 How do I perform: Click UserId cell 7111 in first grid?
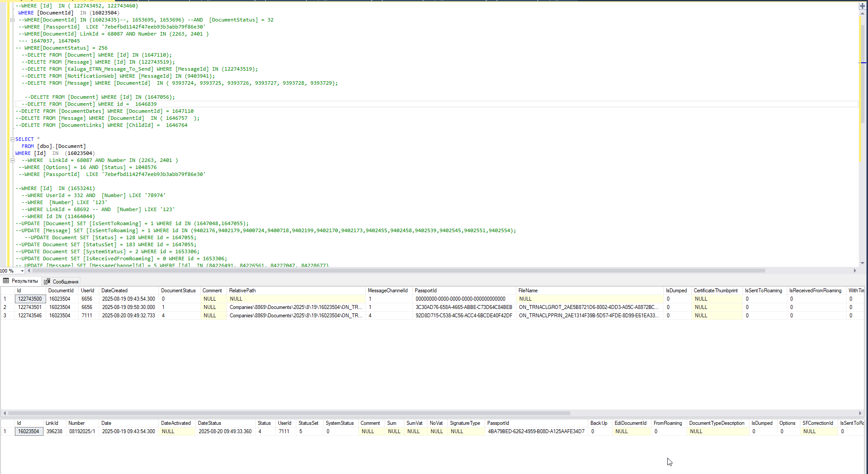click(x=89, y=316)
